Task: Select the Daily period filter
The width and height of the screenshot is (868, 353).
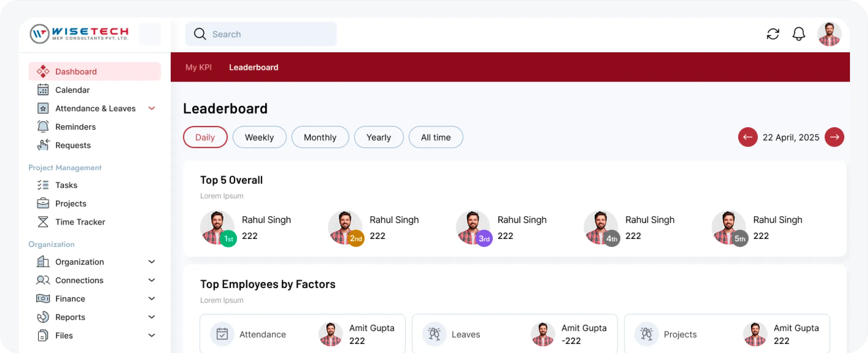Action: pyautogui.click(x=205, y=137)
